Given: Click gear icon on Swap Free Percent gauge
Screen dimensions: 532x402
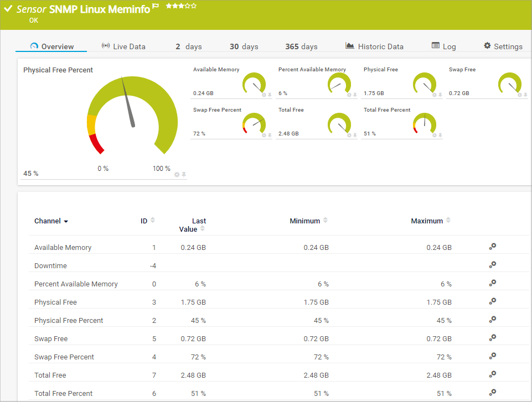Looking at the screenshot, I should 264,135.
